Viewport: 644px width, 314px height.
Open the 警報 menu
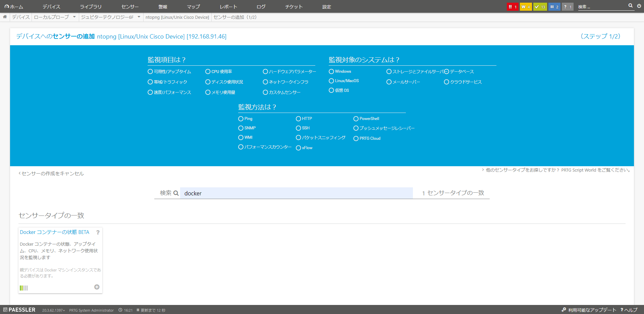(163, 7)
